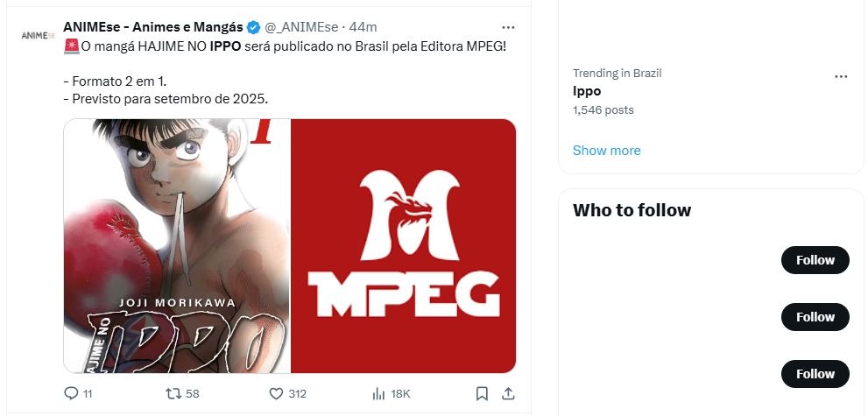The image size is (868, 416).
Task: Follow the second suggested account
Action: (x=815, y=317)
